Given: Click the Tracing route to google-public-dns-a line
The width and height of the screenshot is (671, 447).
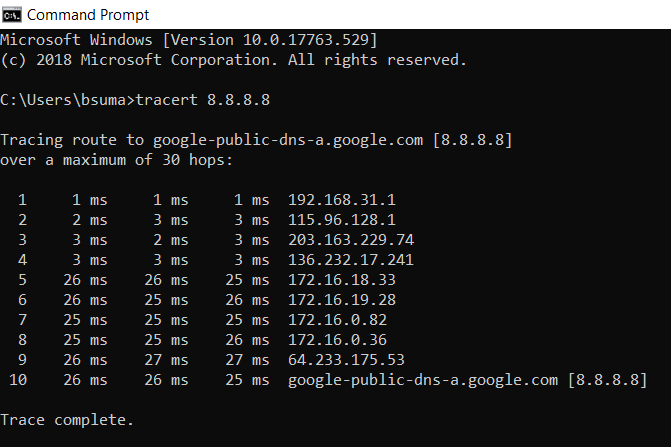Looking at the screenshot, I should pos(256,140).
